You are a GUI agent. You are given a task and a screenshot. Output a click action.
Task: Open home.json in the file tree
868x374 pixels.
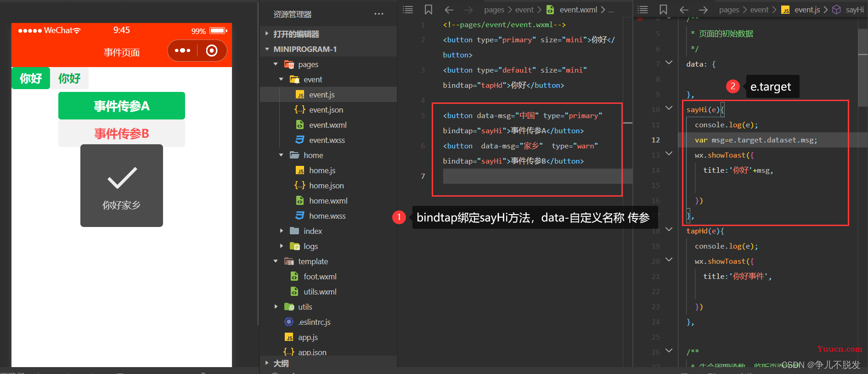point(328,186)
